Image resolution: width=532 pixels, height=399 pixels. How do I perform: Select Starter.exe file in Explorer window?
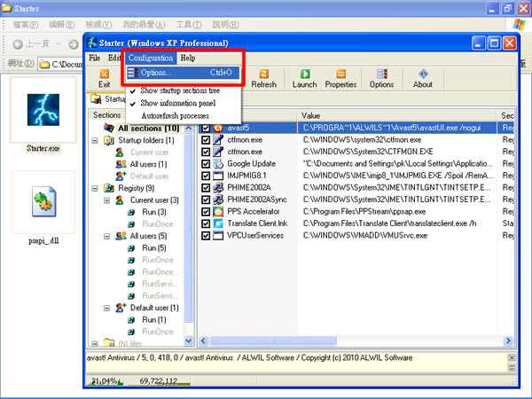[x=43, y=114]
